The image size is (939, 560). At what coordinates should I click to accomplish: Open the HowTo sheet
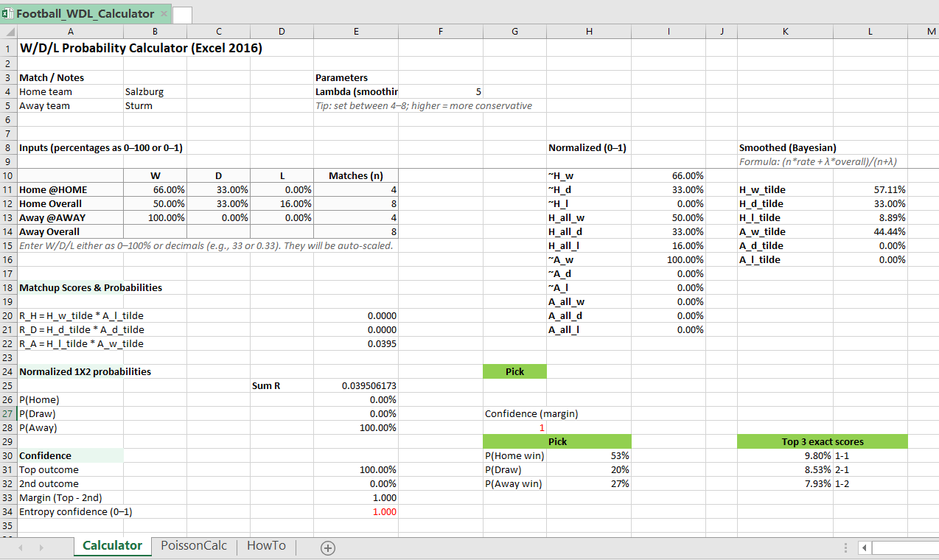point(265,545)
